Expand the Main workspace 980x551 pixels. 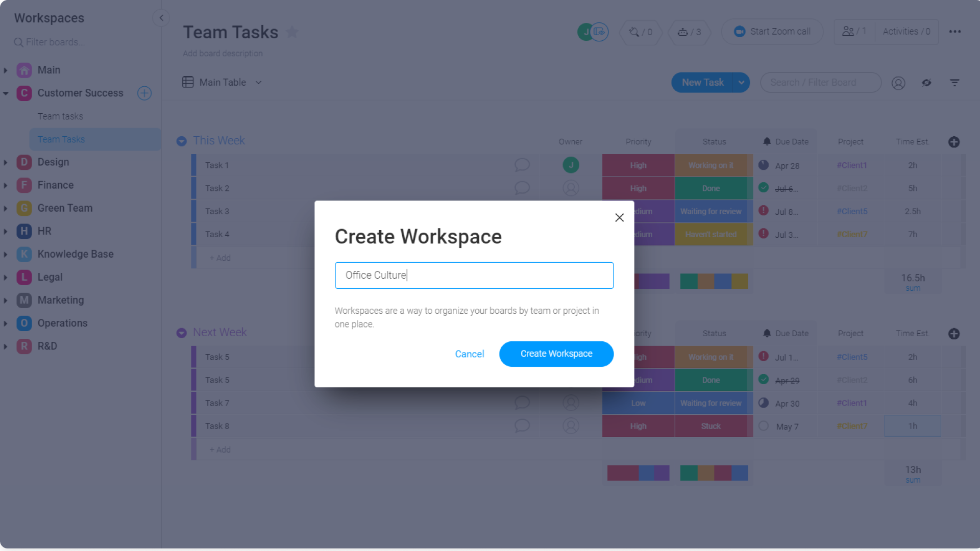6,70
